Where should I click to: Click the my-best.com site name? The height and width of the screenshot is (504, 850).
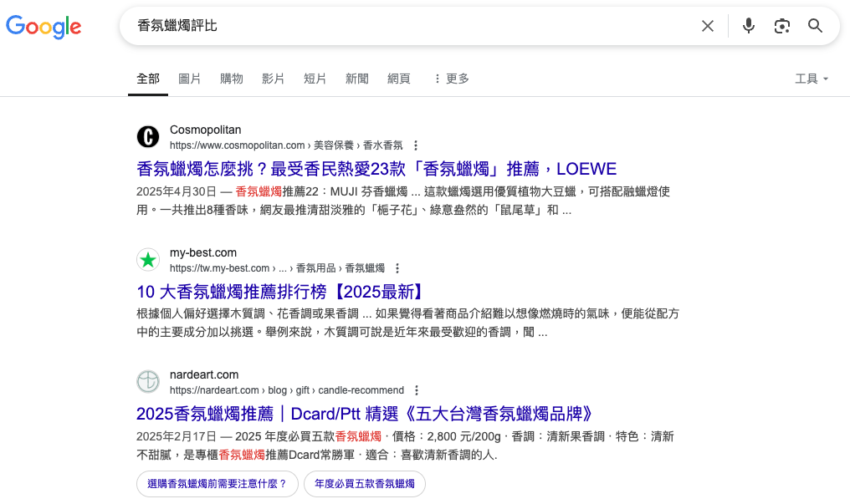(x=203, y=252)
